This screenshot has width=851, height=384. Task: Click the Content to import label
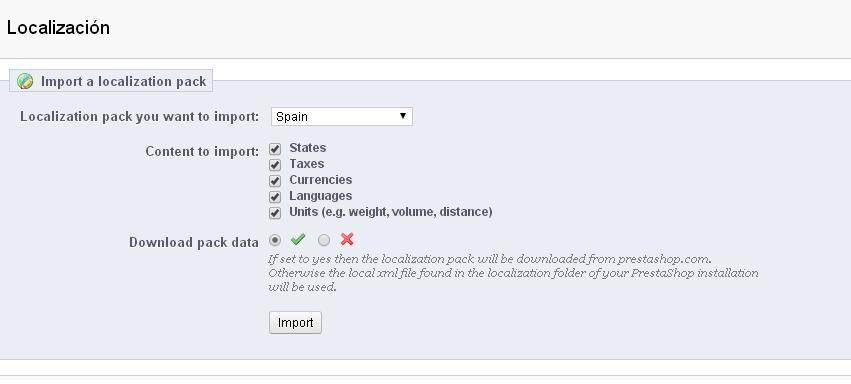[202, 151]
